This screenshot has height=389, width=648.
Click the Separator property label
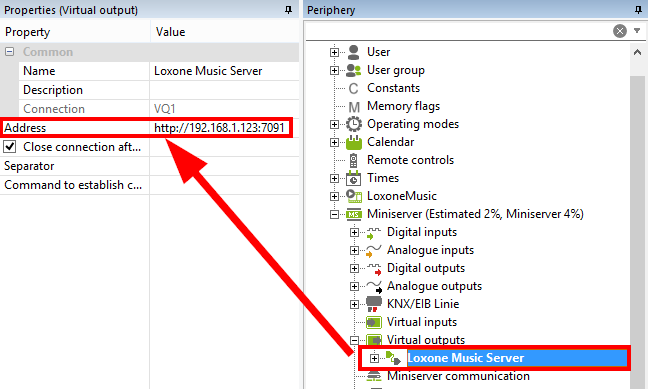(x=29, y=166)
